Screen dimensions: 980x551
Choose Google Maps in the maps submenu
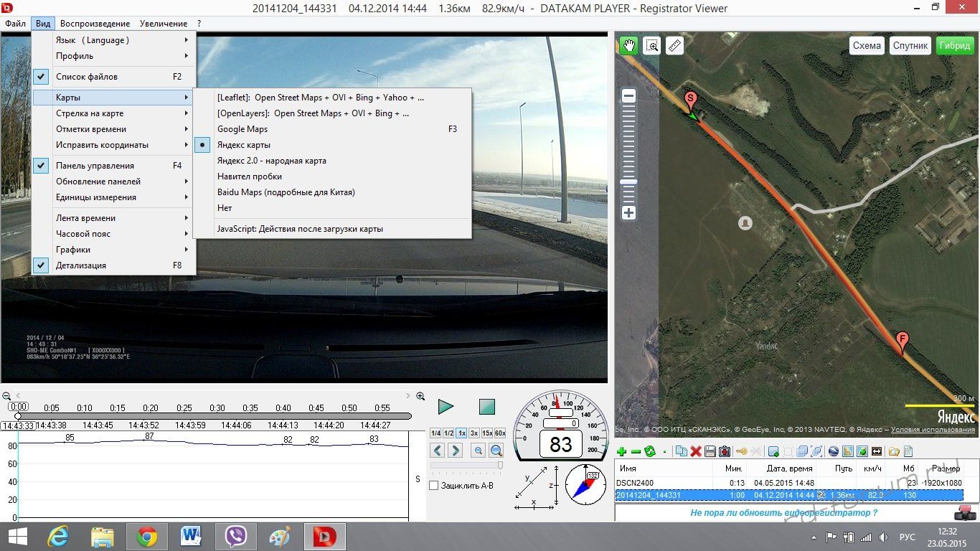pyautogui.click(x=242, y=129)
